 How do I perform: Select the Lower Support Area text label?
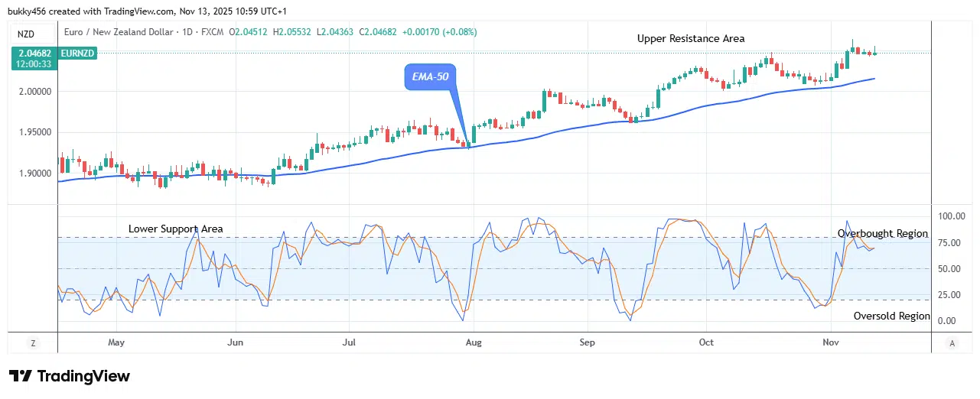click(175, 229)
